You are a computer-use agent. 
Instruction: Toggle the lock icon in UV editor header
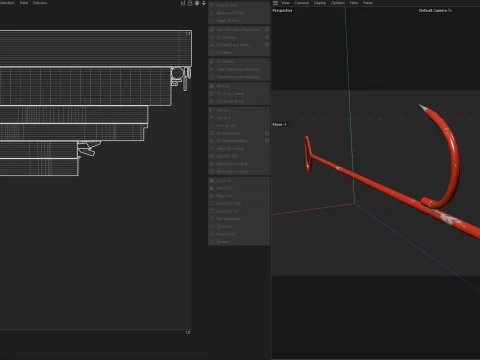coord(190,3)
